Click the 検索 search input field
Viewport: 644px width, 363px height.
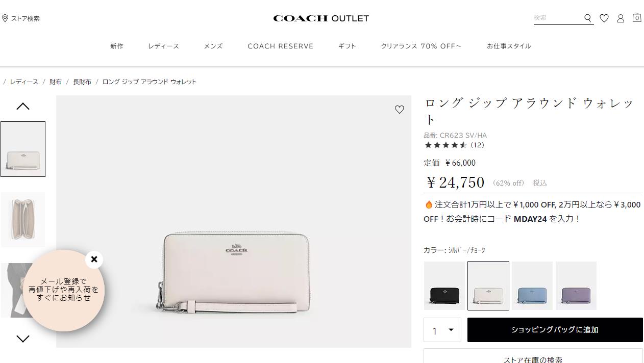[557, 18]
